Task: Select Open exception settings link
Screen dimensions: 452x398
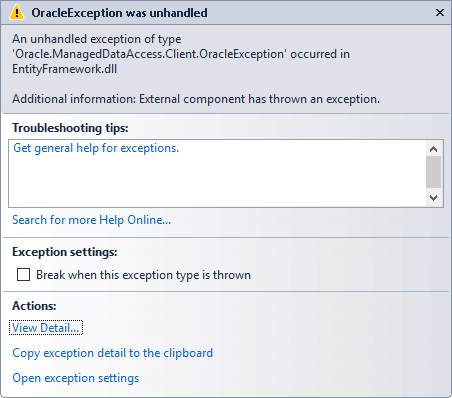Action: [76, 378]
